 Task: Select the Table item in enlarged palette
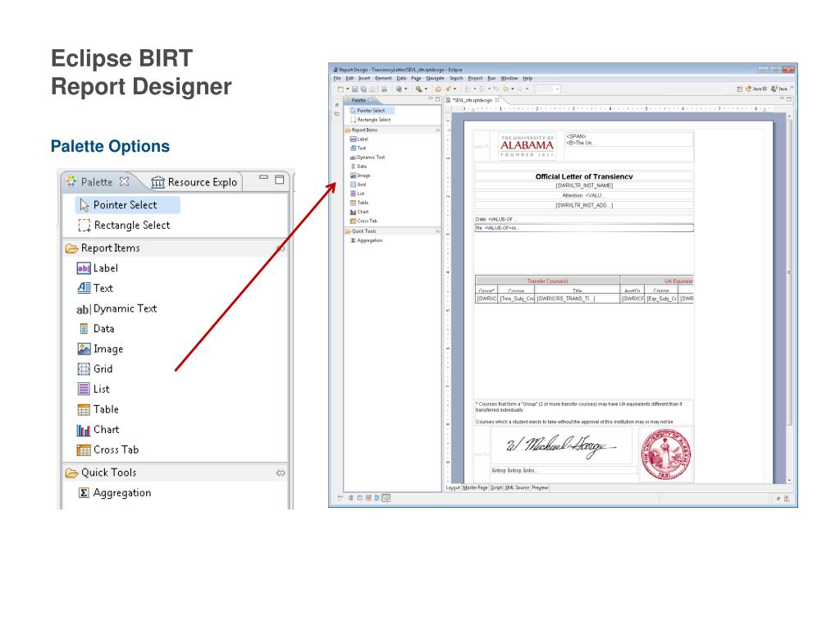(98, 409)
